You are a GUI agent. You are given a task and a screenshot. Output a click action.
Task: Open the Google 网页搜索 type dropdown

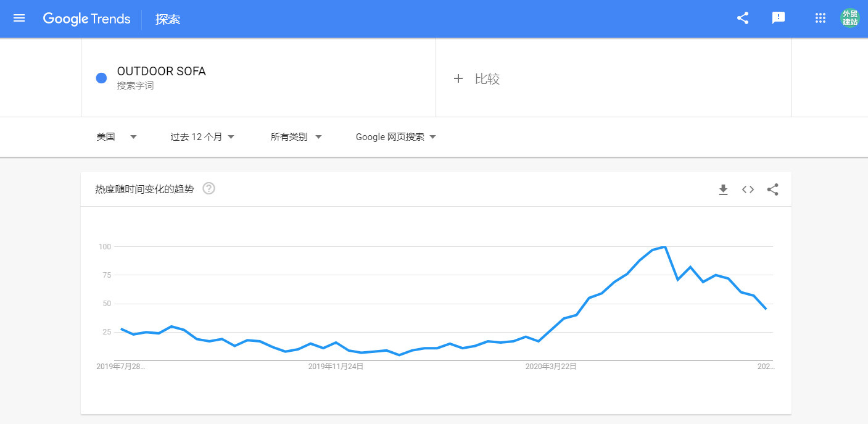[396, 137]
